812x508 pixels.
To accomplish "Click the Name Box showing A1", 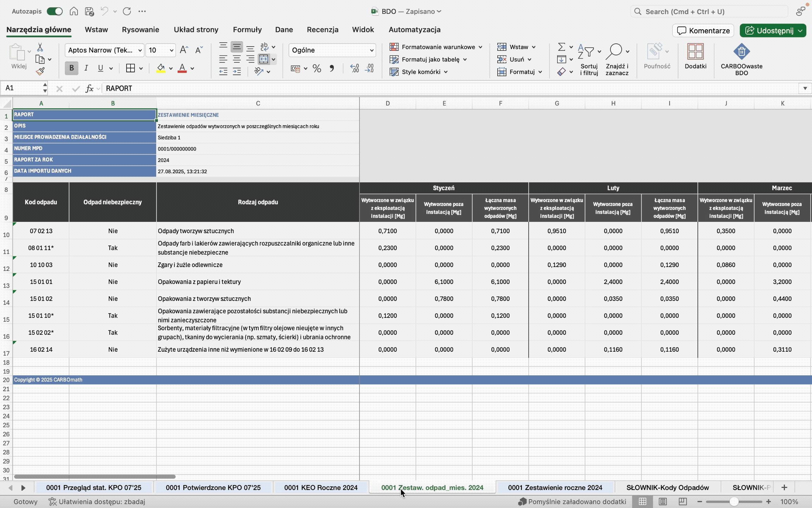I will coord(22,88).
